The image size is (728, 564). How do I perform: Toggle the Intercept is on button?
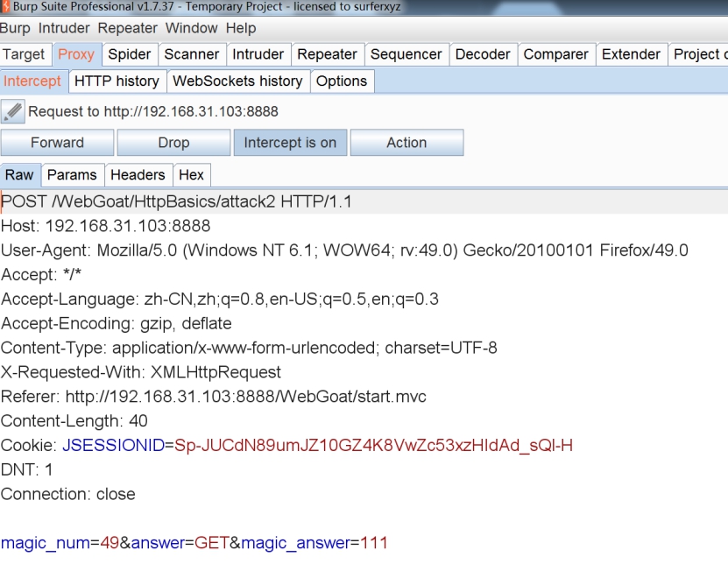tap(290, 143)
